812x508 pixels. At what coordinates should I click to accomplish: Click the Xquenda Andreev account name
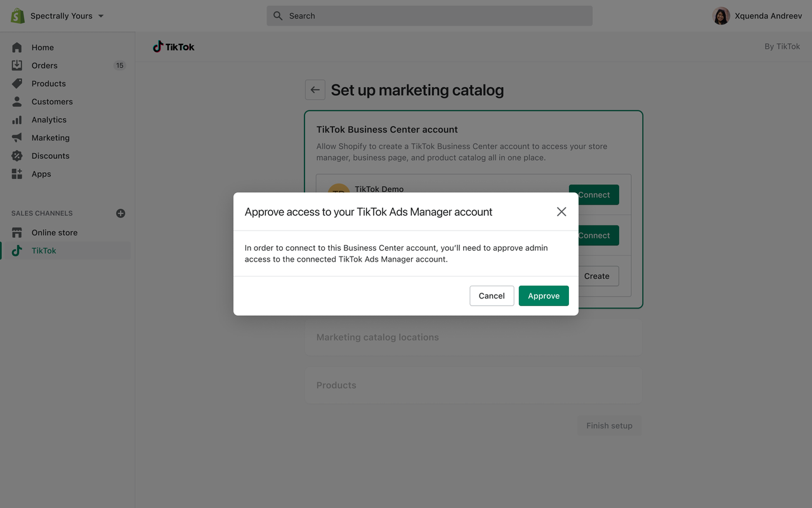tap(768, 16)
